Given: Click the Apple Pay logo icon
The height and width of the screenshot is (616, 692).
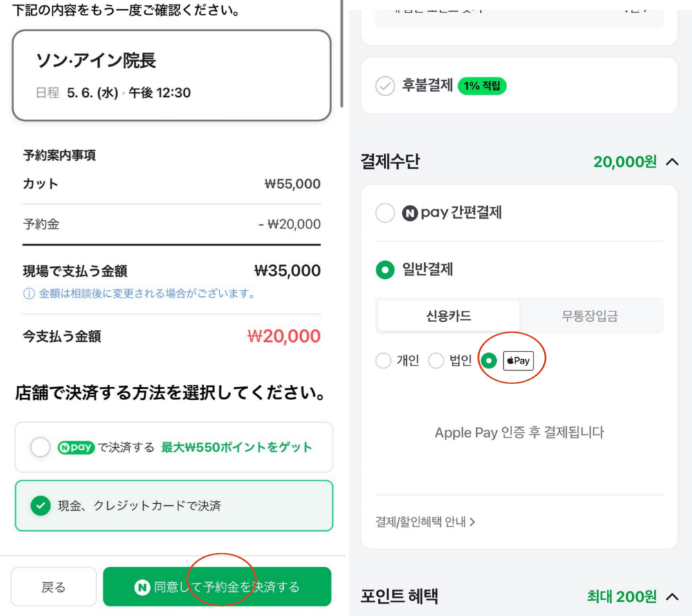Looking at the screenshot, I should click(518, 361).
